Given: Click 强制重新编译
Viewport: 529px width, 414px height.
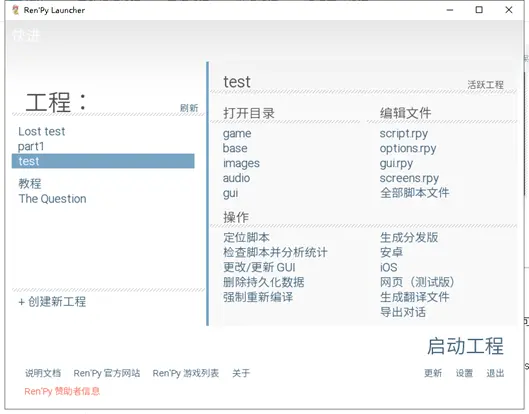Looking at the screenshot, I should pyautogui.click(x=258, y=297).
